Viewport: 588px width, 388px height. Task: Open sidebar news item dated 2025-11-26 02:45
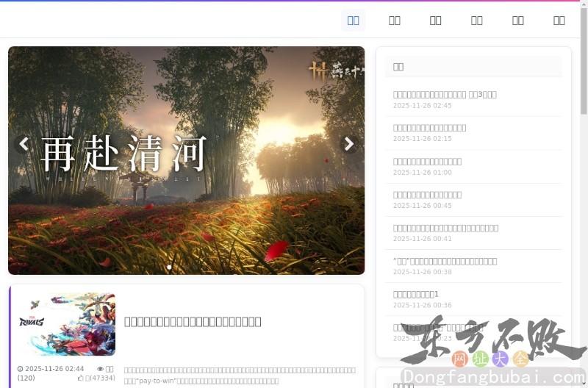(x=445, y=95)
